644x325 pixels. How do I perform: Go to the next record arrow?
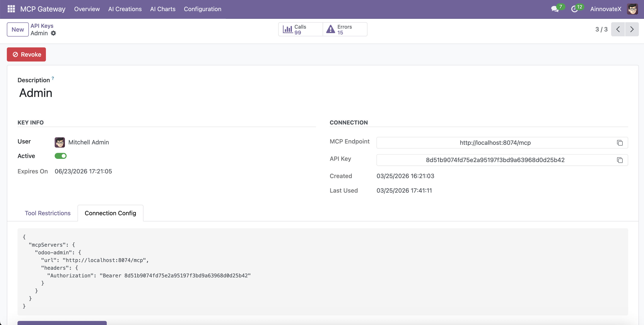(632, 29)
